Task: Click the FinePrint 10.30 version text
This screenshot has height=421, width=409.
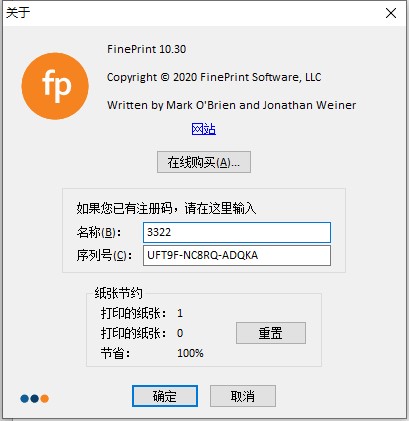Action: click(x=147, y=49)
